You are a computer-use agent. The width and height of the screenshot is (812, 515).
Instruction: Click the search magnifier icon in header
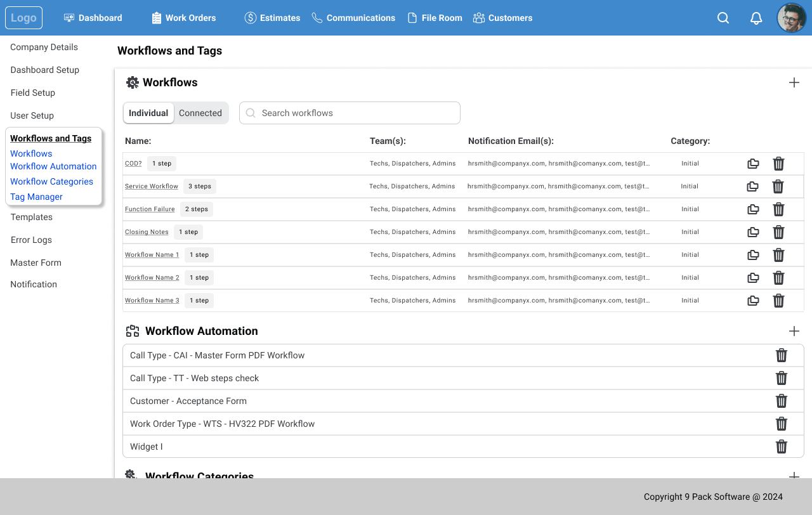pyautogui.click(x=723, y=18)
